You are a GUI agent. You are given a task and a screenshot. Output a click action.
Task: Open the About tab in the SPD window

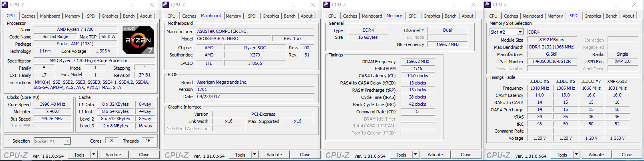[x=628, y=16]
